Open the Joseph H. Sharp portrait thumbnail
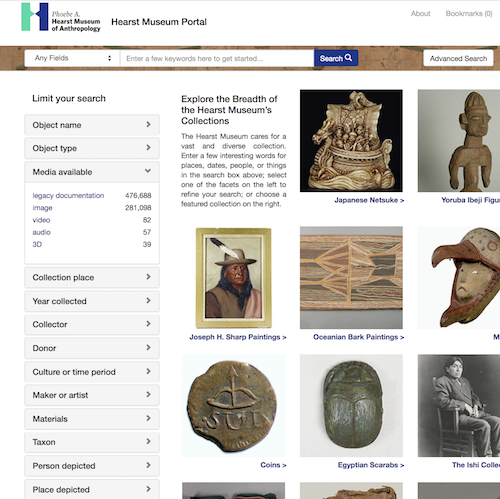This screenshot has height=499, width=500. click(234, 278)
